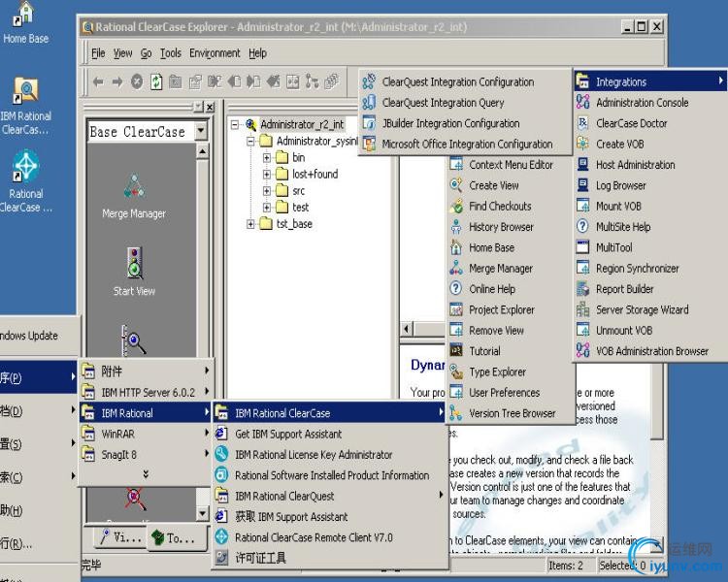
Task: Select Create VOB menu entry
Action: pos(650,145)
